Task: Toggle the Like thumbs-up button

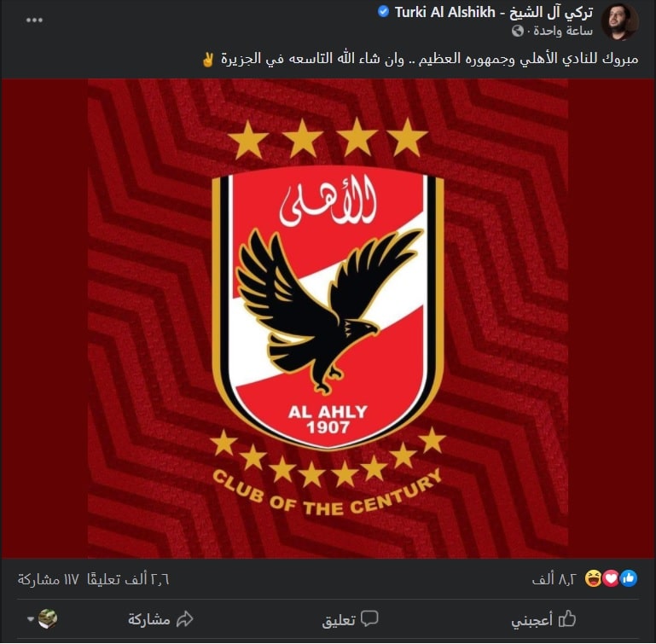Action: tap(543, 619)
